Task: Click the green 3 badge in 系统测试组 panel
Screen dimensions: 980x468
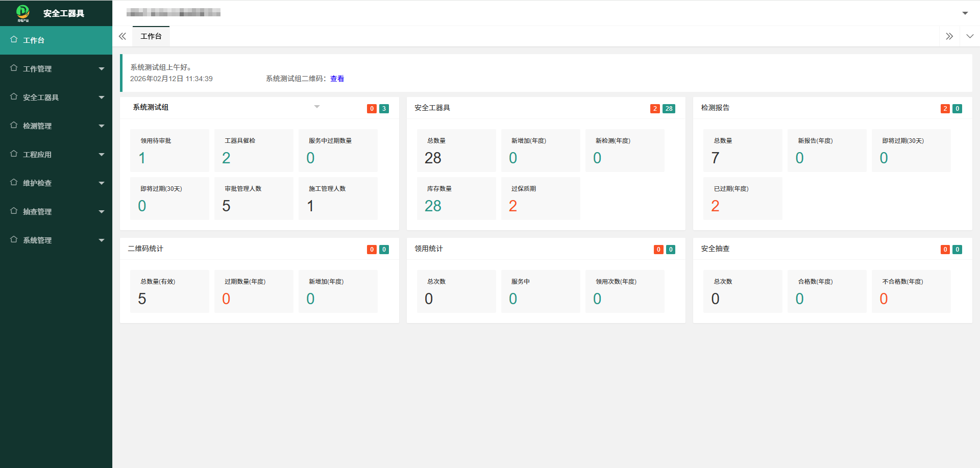Action: pyautogui.click(x=384, y=109)
